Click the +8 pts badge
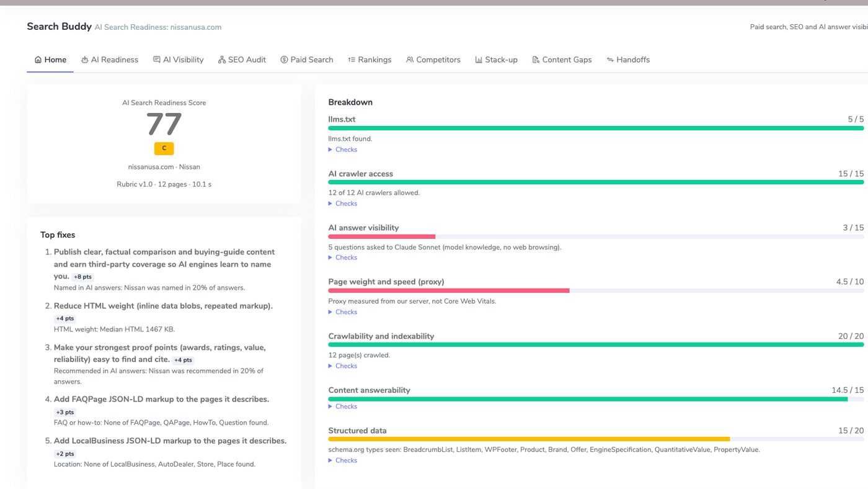The width and height of the screenshot is (868, 489). click(x=82, y=277)
